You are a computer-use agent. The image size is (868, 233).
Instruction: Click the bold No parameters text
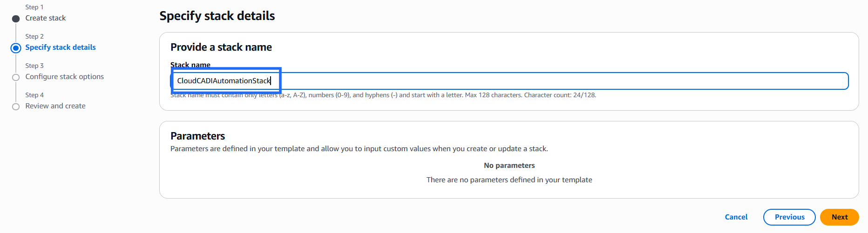tap(509, 166)
